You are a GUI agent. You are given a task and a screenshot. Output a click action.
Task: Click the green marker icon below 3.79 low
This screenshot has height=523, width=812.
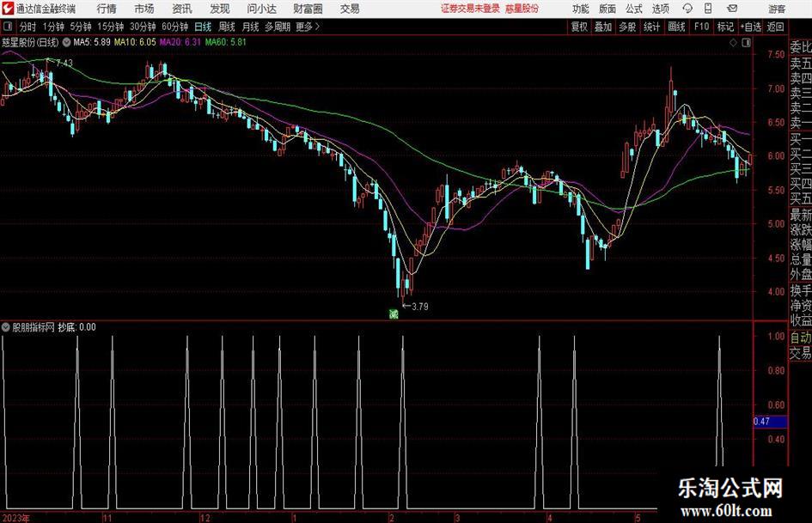click(394, 313)
